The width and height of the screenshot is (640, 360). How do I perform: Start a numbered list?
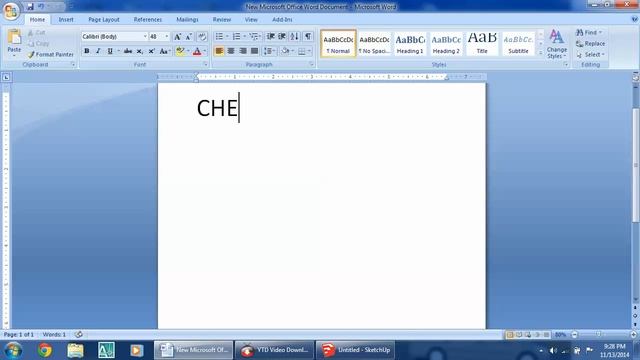(x=236, y=37)
